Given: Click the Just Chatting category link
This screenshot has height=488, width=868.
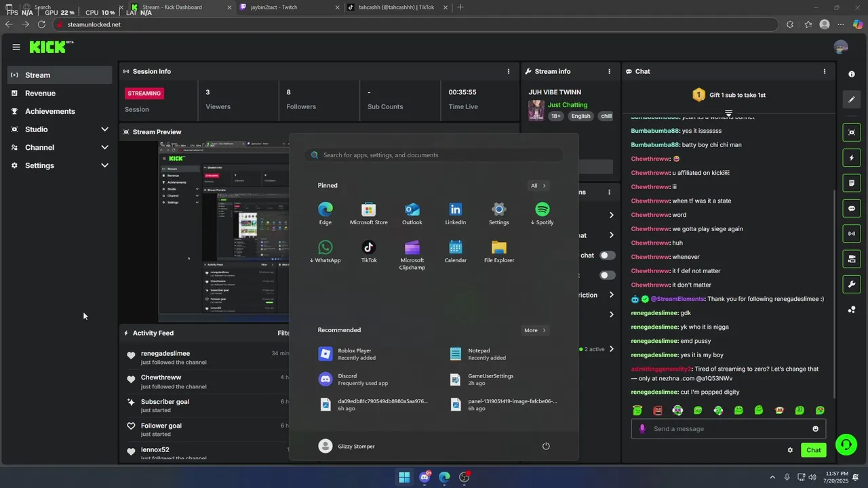Looking at the screenshot, I should point(568,105).
